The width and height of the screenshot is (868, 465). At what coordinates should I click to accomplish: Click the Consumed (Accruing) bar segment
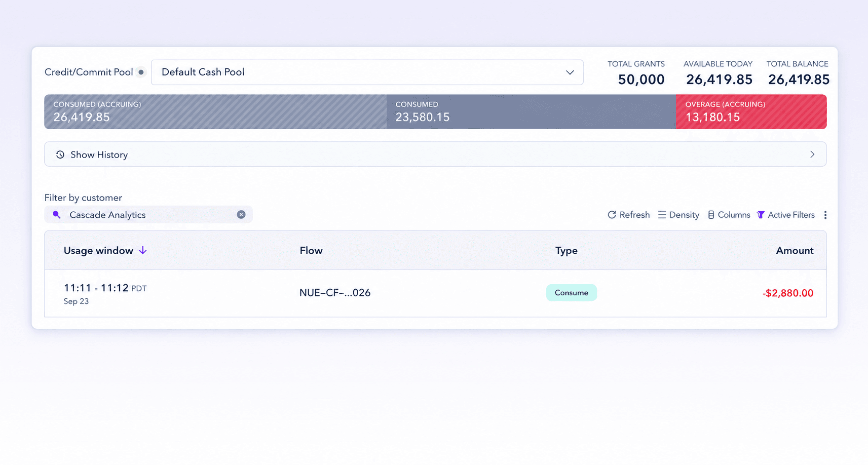click(x=215, y=112)
